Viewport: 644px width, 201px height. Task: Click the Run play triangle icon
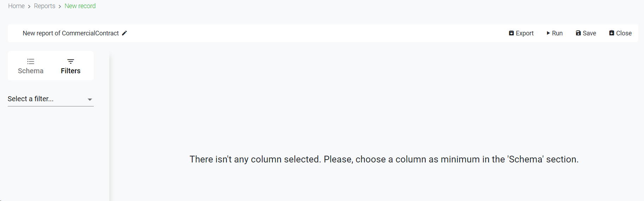[548, 33]
